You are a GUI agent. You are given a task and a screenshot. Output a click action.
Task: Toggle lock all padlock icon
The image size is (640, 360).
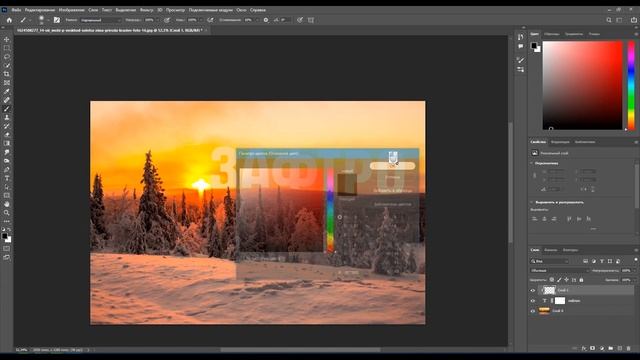coord(581,280)
